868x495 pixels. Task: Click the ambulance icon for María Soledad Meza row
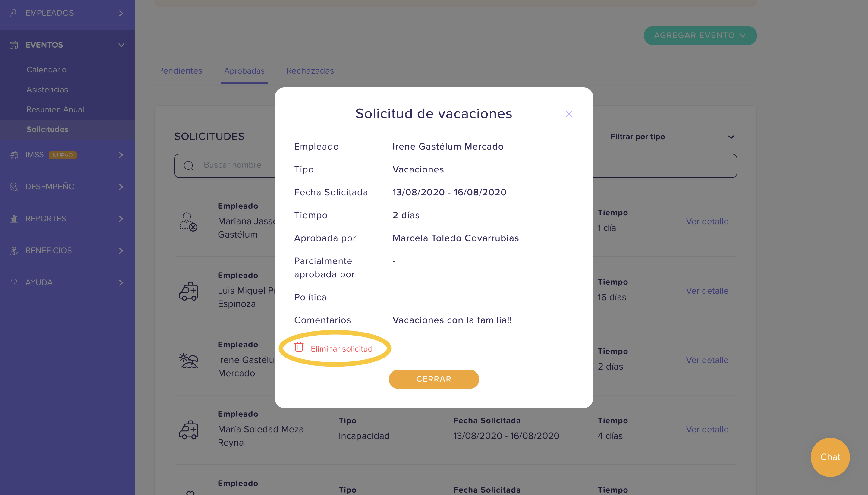tap(189, 430)
